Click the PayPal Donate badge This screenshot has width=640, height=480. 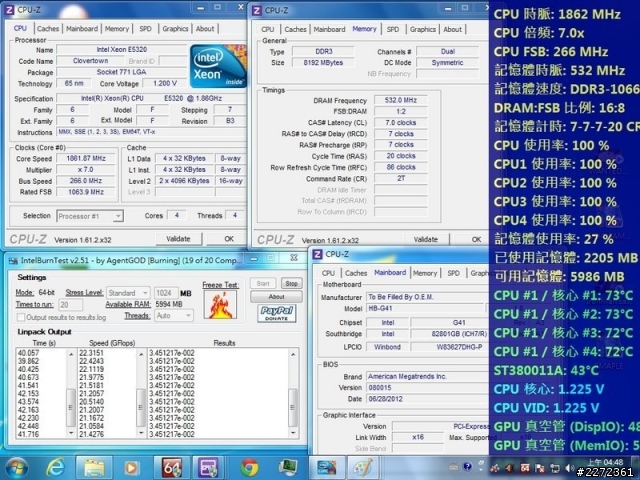point(277,314)
